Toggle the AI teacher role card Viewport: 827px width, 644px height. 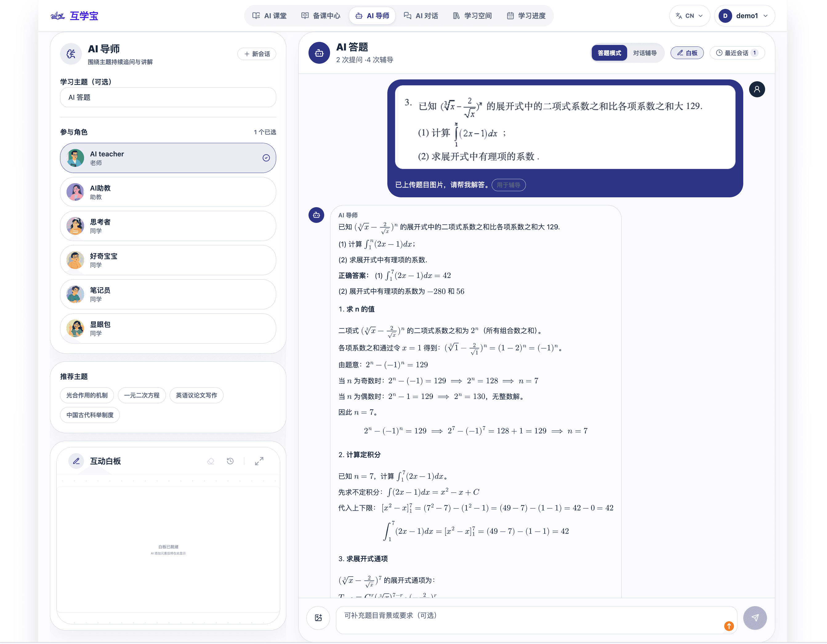168,158
